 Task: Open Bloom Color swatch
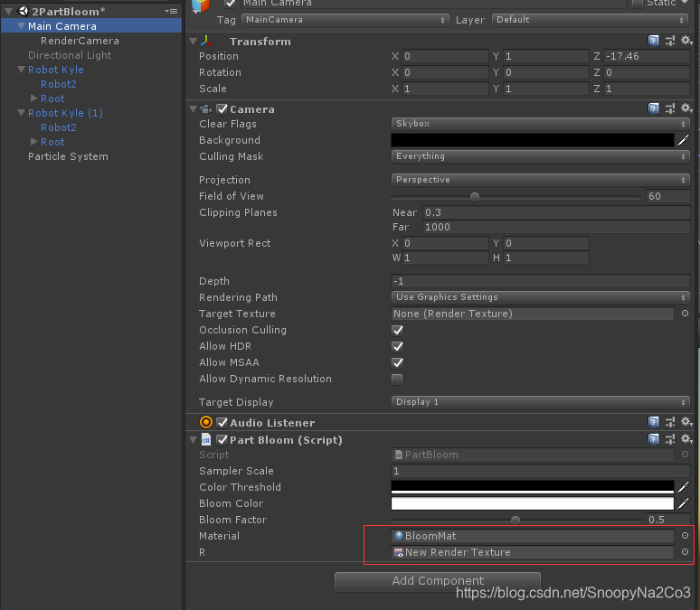[532, 503]
